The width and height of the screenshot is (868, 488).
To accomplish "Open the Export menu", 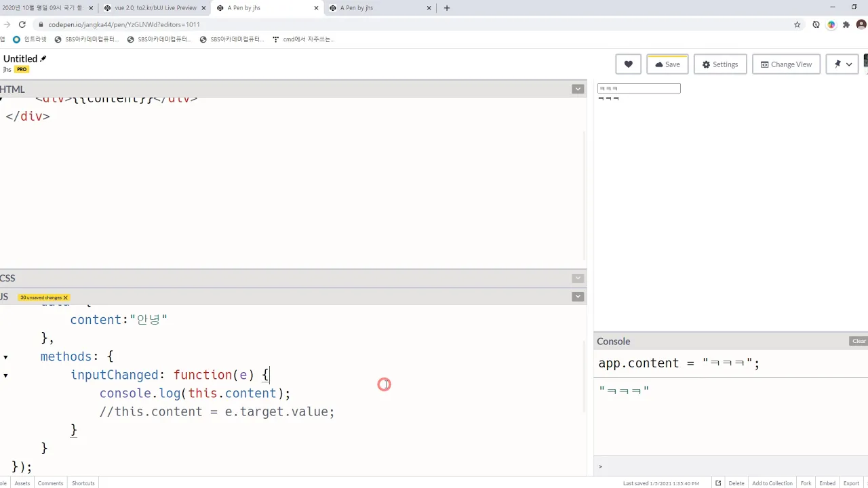I will click(x=851, y=483).
